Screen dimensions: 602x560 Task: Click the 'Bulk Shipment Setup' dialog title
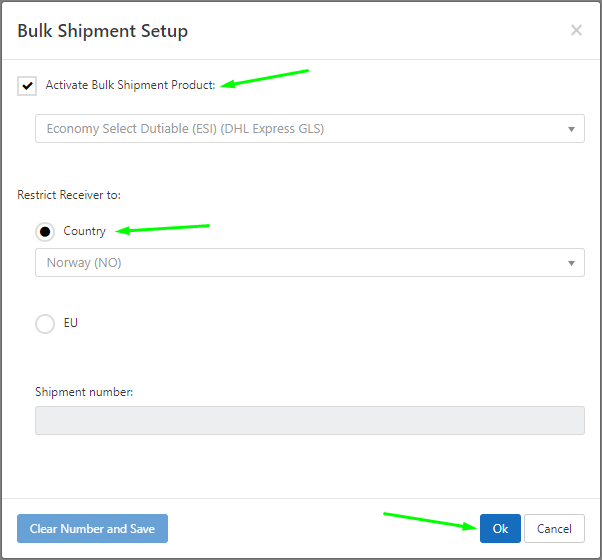tap(103, 31)
